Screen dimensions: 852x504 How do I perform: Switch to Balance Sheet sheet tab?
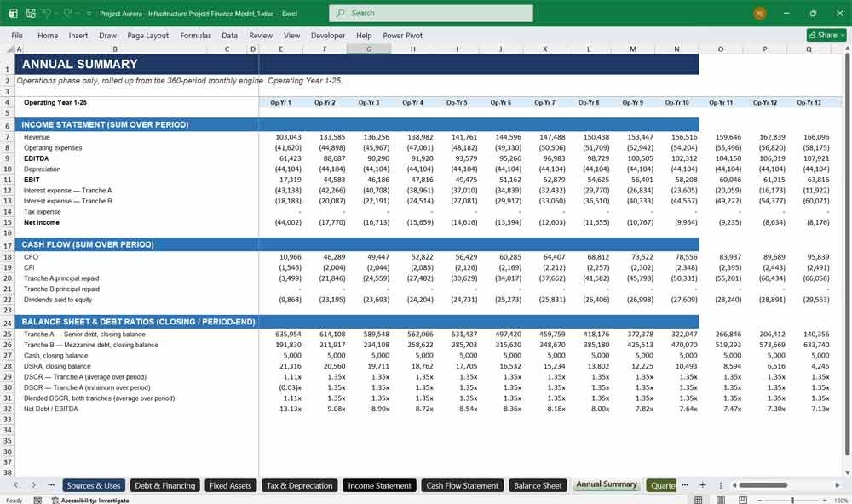(538, 485)
